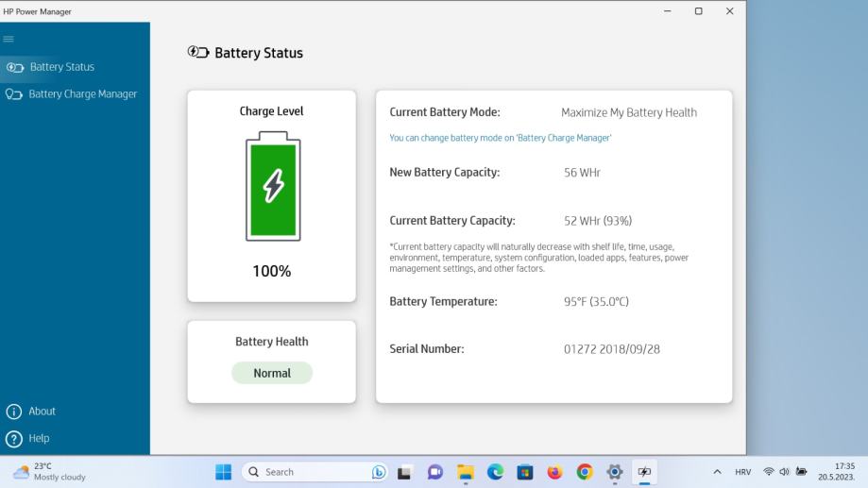Click the taskbar Search box

pyautogui.click(x=314, y=472)
